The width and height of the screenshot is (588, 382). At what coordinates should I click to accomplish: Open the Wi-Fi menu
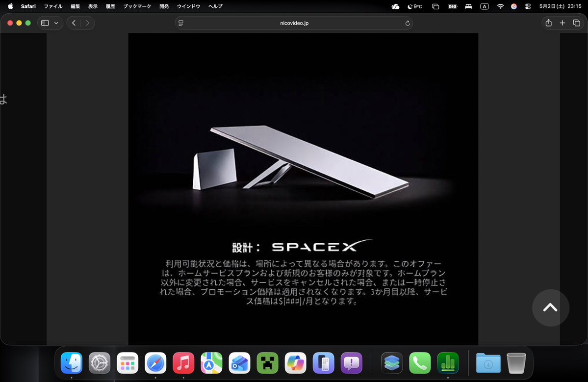(x=500, y=6)
